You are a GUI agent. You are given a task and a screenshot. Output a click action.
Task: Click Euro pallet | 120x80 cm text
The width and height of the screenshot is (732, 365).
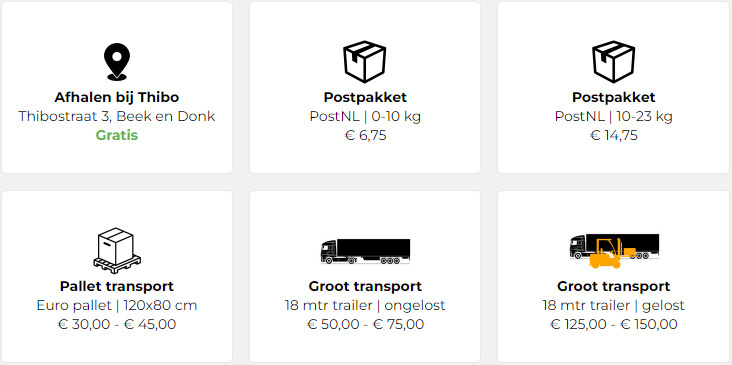point(117,305)
